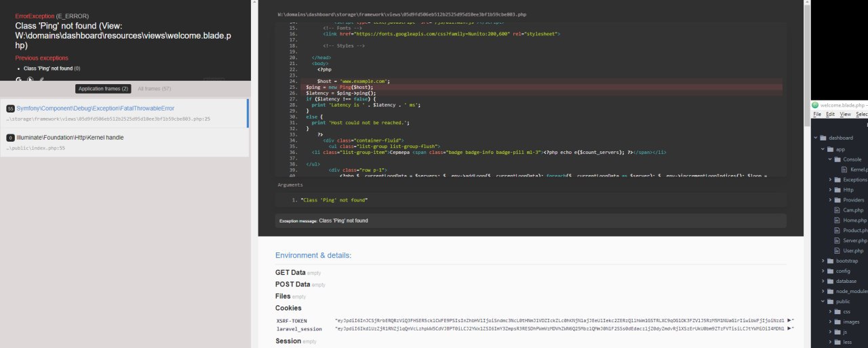Click the Home.php file icon in Sublime
The height and width of the screenshot is (348, 868).
[837, 220]
